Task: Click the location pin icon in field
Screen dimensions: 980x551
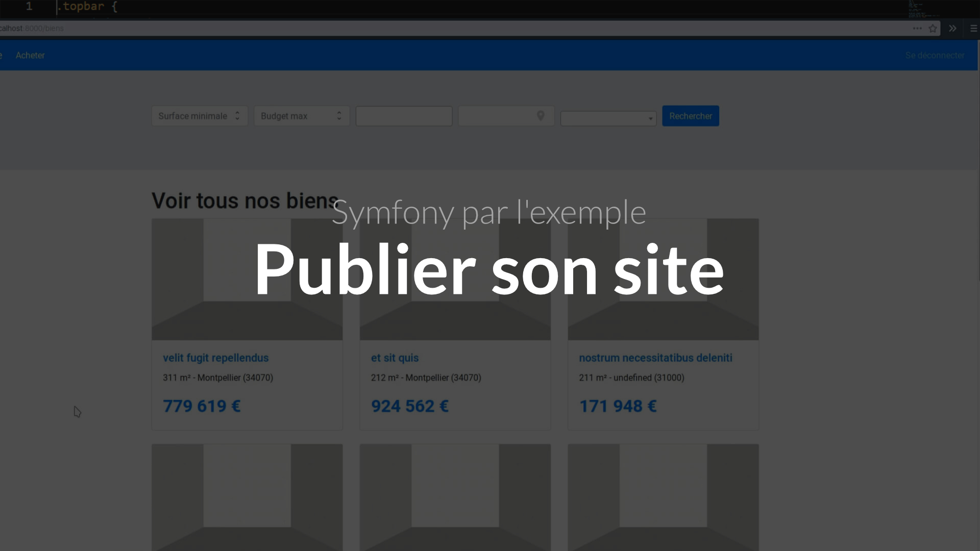Action: tap(541, 116)
